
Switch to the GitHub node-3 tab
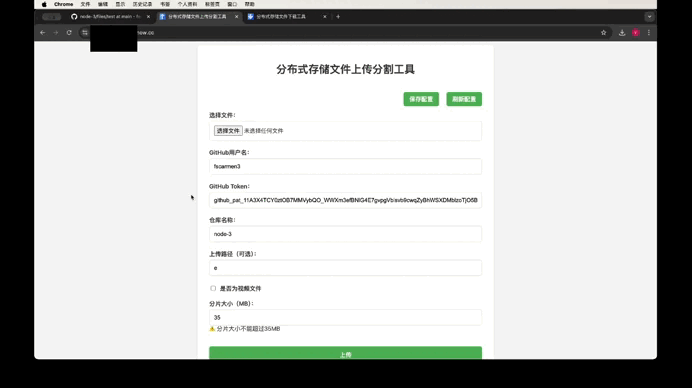(110, 17)
